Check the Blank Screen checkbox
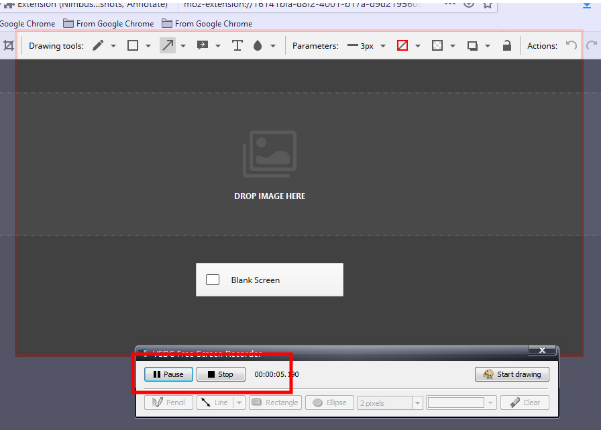601x430 pixels. [x=212, y=280]
